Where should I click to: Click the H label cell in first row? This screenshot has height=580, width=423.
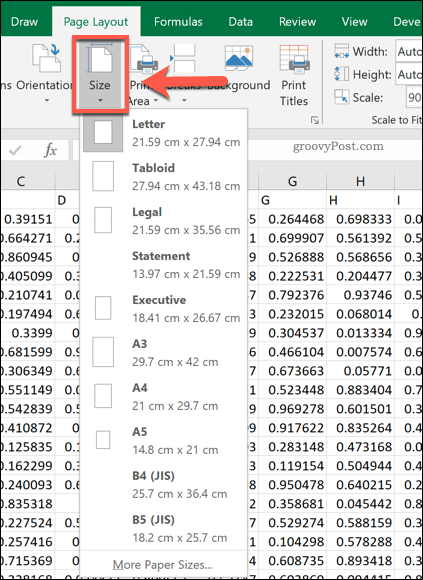tap(361, 200)
